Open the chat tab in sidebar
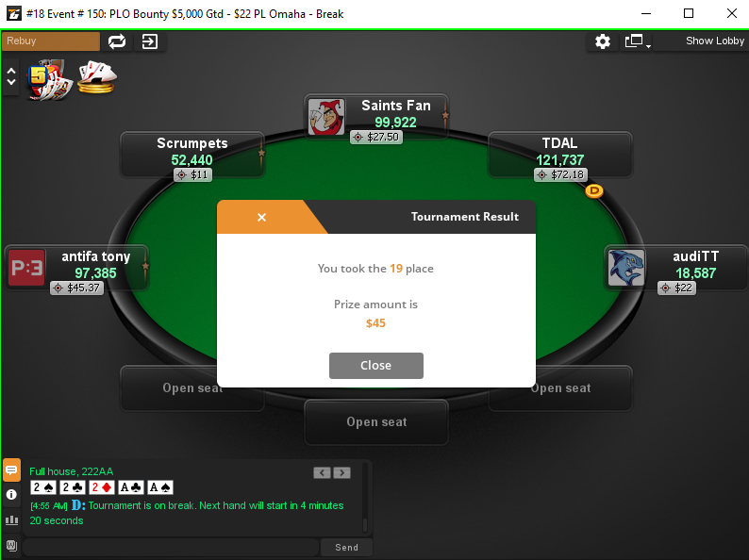 tap(11, 470)
